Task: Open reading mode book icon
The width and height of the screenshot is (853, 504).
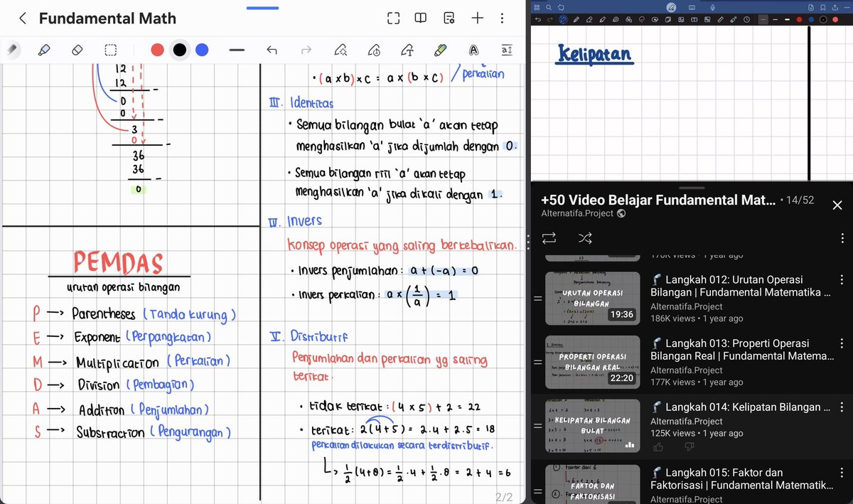Action: (421, 18)
